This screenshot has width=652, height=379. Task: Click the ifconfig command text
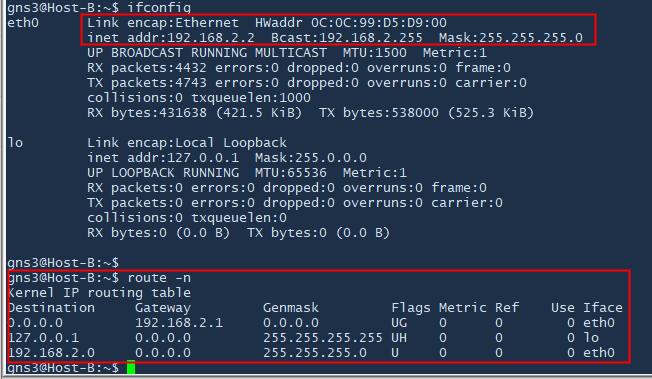(159, 8)
